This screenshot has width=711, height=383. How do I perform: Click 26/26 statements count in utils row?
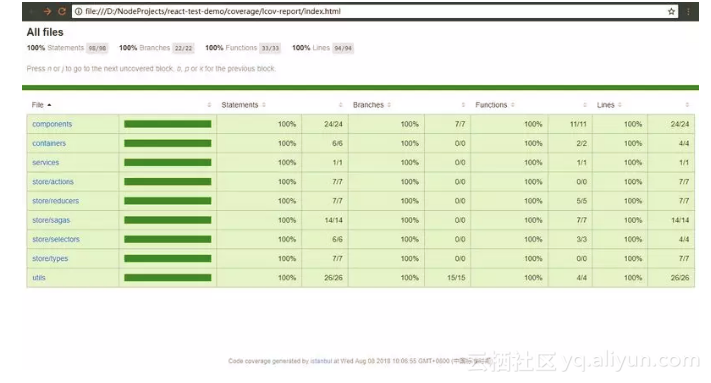pos(333,278)
